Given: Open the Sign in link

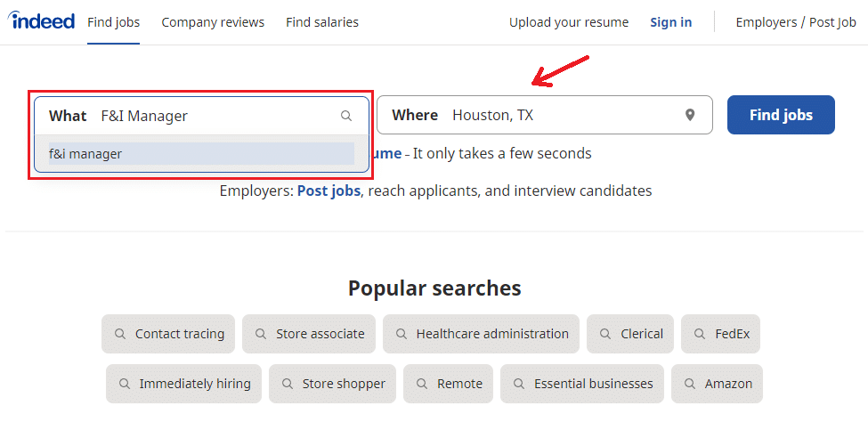Looking at the screenshot, I should click(x=671, y=22).
